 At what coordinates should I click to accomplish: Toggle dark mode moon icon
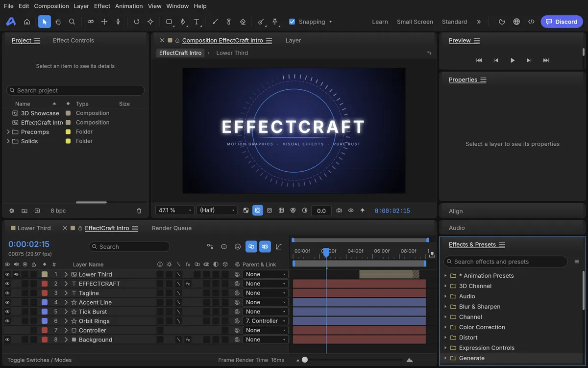click(502, 22)
